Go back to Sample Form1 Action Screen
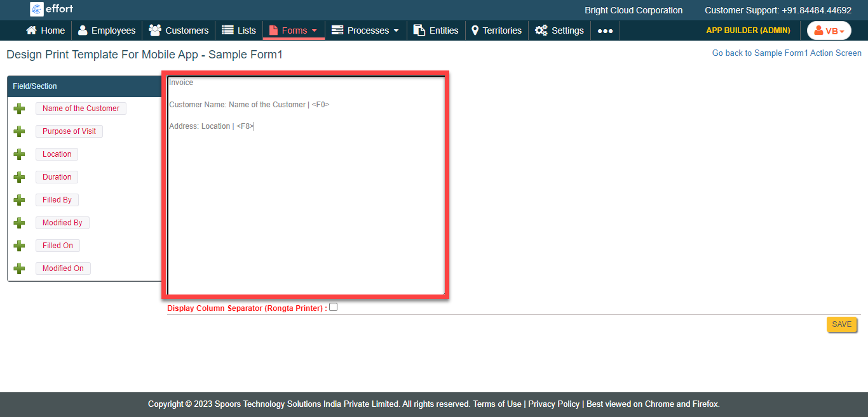This screenshot has width=868, height=417. 787,53
